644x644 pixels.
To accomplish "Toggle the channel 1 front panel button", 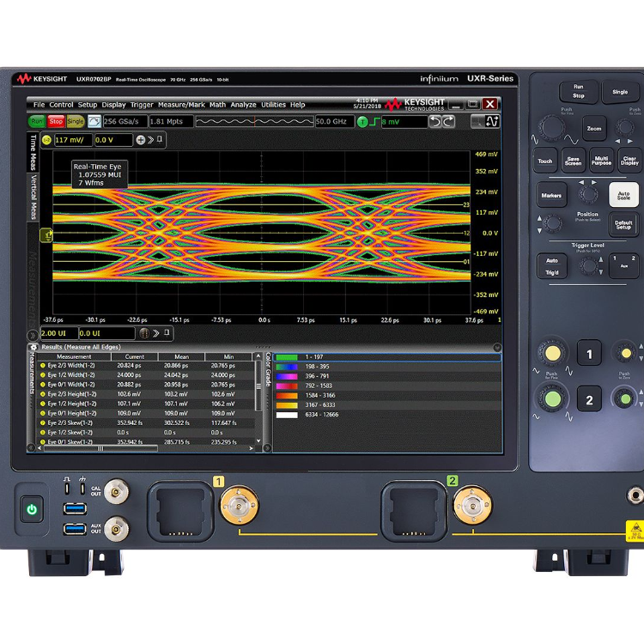I will tap(589, 353).
